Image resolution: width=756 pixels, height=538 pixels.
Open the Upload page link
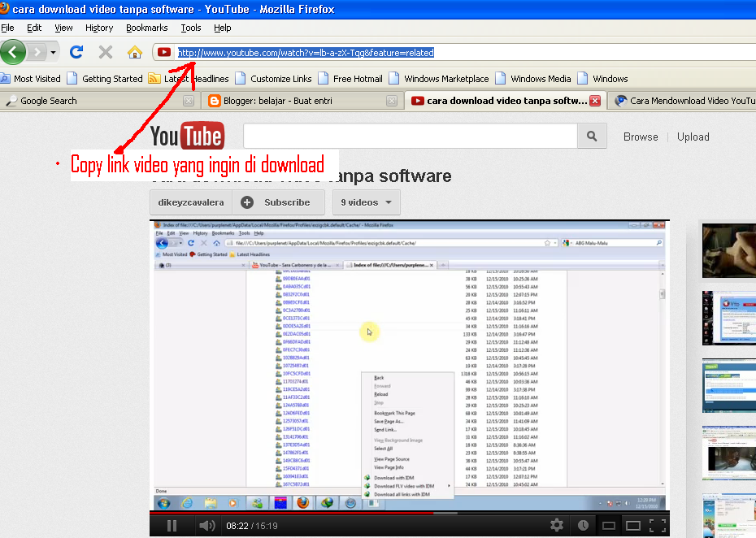693,137
